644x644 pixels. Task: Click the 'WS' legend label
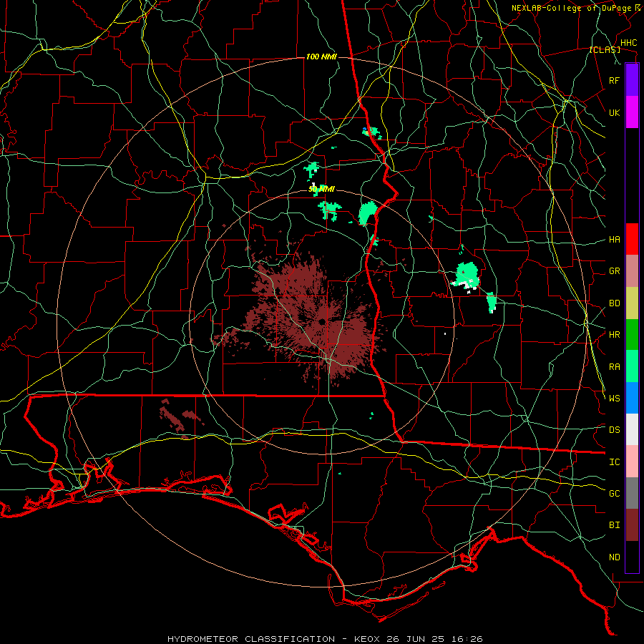click(x=614, y=398)
